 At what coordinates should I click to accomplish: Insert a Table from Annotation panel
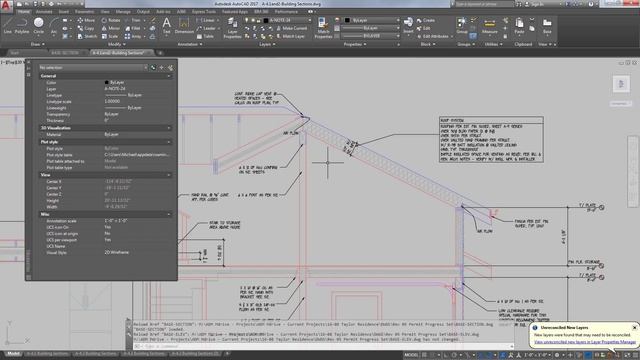[x=205, y=36]
